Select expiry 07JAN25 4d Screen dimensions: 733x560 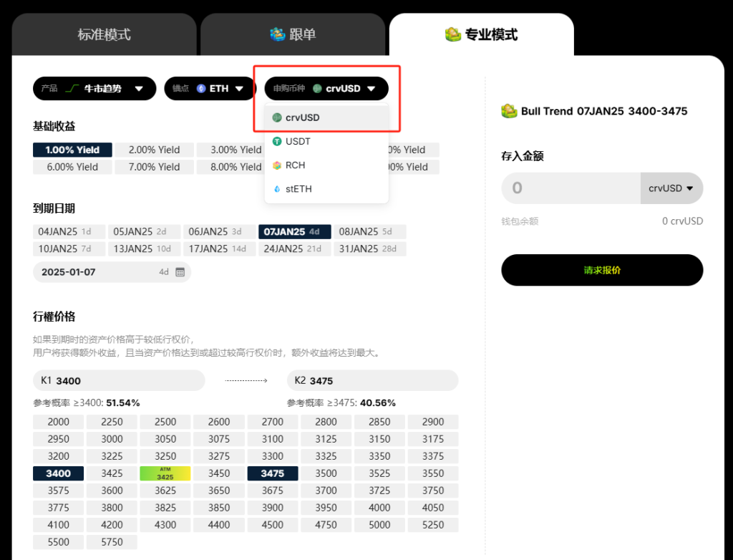[x=294, y=231]
